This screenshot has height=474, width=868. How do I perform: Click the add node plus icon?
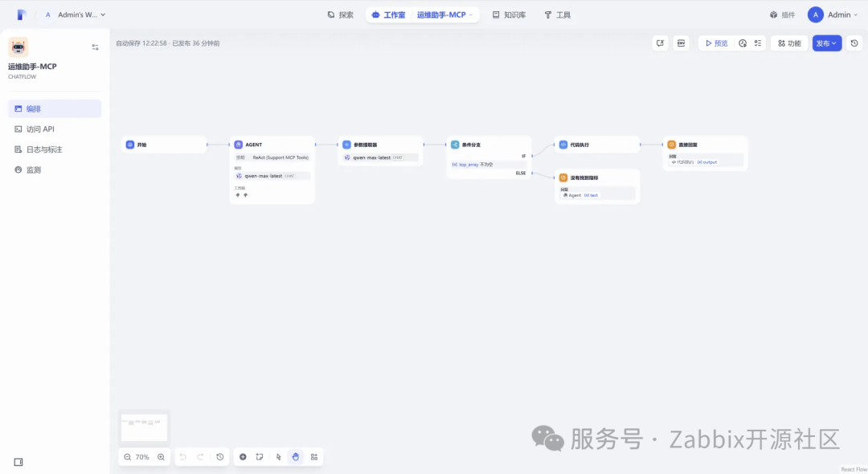point(243,456)
